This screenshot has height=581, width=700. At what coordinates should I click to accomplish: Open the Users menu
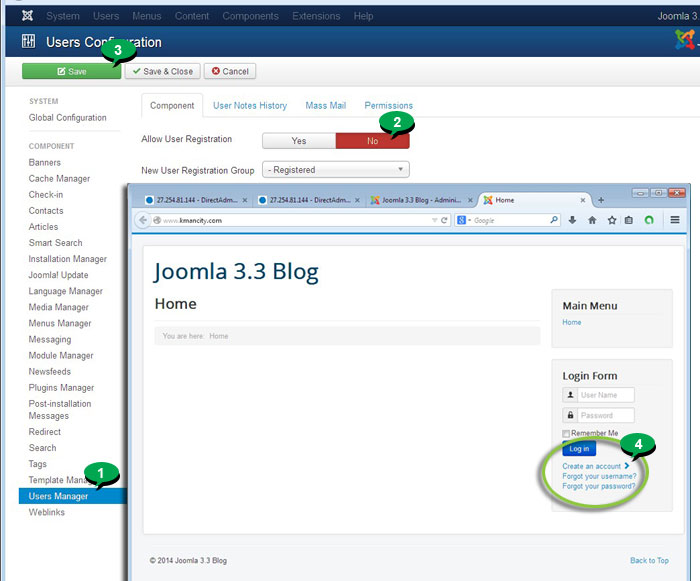tap(106, 16)
